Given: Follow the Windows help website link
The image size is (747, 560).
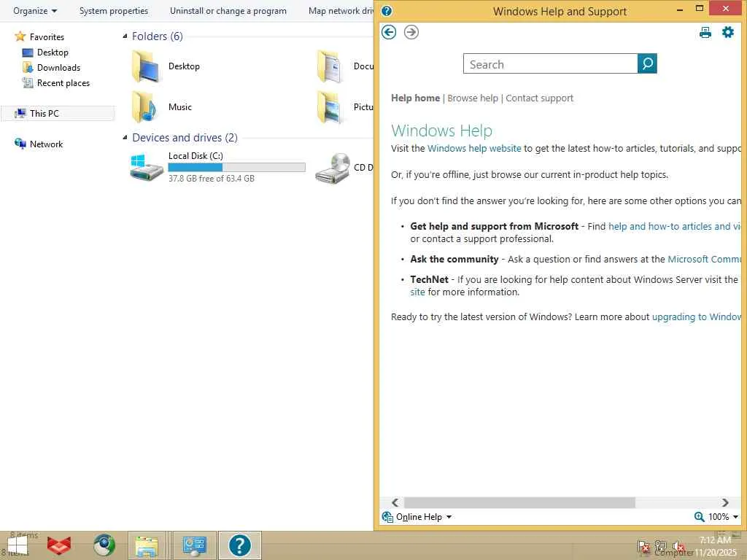Looking at the screenshot, I should tap(474, 149).
